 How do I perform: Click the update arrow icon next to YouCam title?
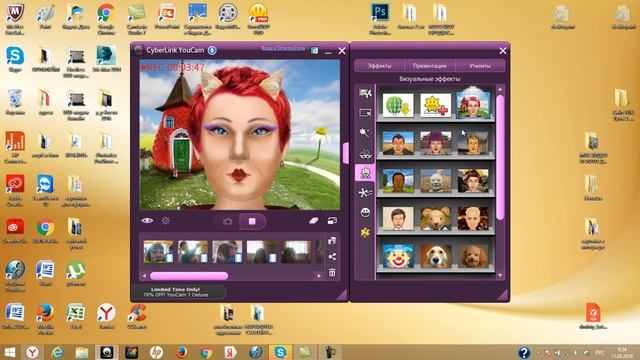(212, 50)
